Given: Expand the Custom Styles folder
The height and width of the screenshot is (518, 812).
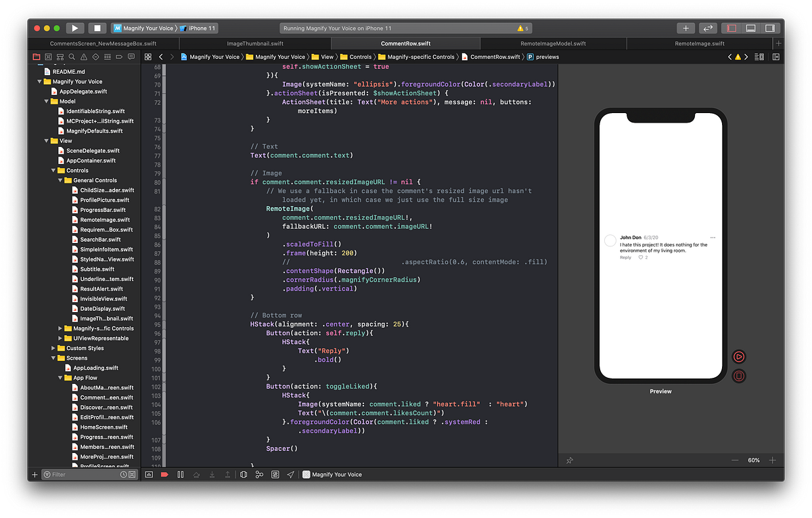Looking at the screenshot, I should coord(54,347).
